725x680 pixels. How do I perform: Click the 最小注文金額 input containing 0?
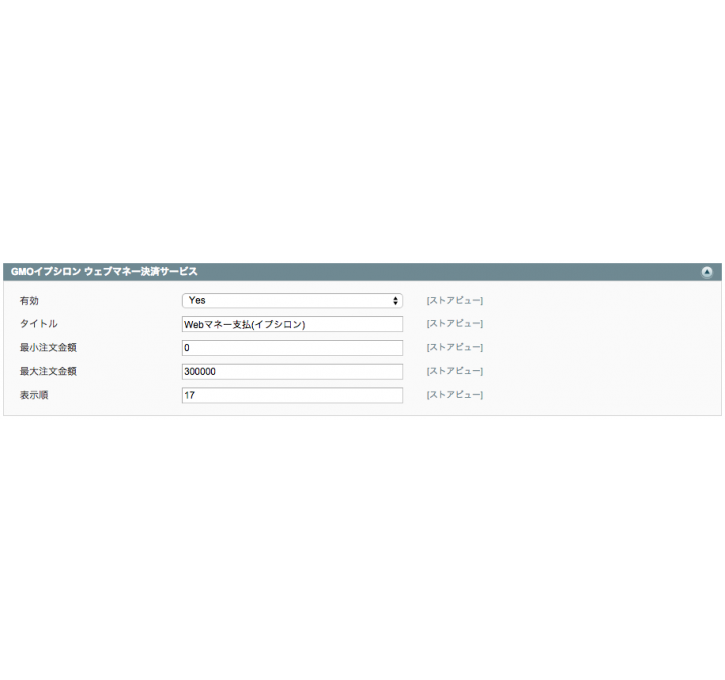pyautogui.click(x=292, y=348)
